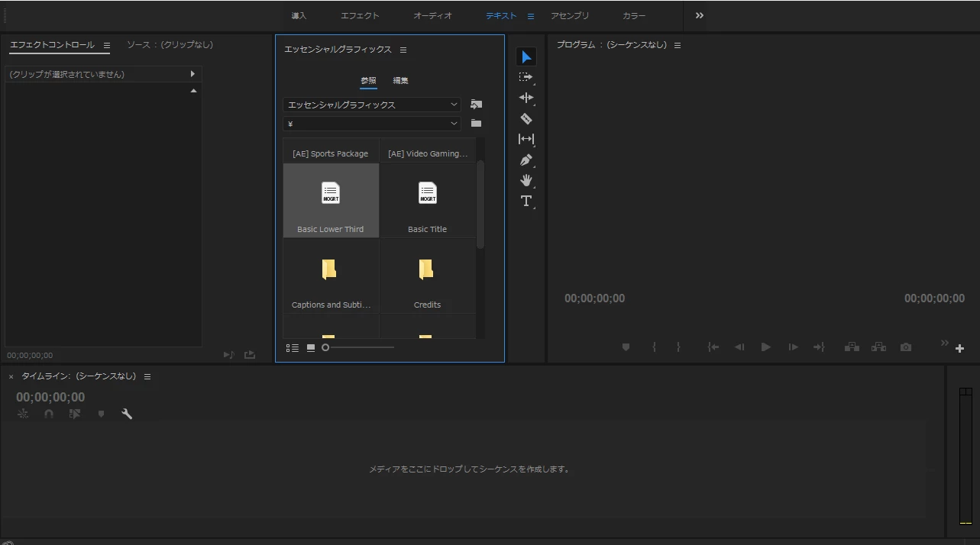The height and width of the screenshot is (545, 980).
Task: Select the Selection (arrow) tool
Action: [526, 56]
